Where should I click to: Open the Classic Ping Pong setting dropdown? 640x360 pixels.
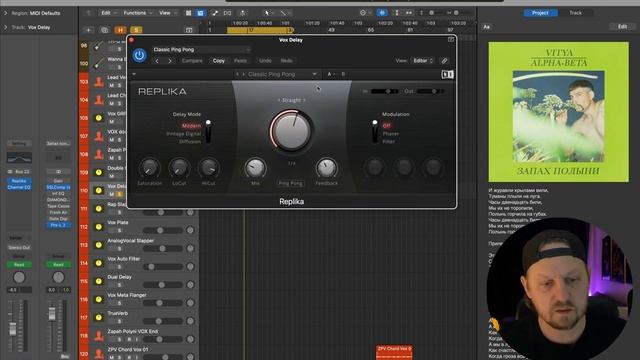point(202,49)
